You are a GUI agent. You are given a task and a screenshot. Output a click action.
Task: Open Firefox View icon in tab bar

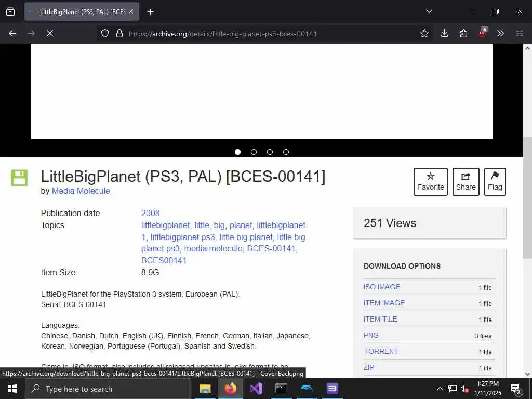pos(10,11)
